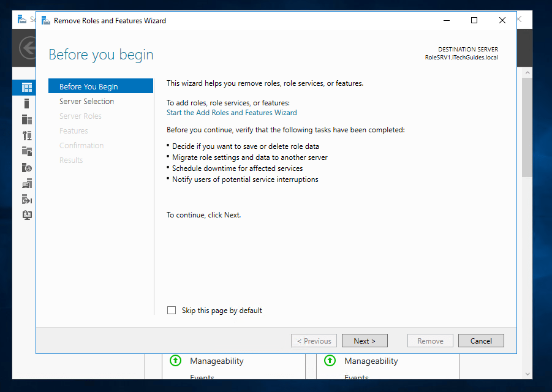The width and height of the screenshot is (552, 392).
Task: Click the wrench-and-server role icon in sidebar
Action: [26, 135]
